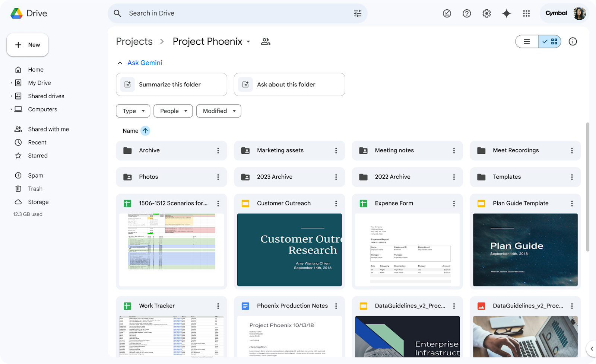Viewport: 596px width, 364px height.
Task: Click the Gemini sparkle icon in header
Action: [x=506, y=13]
